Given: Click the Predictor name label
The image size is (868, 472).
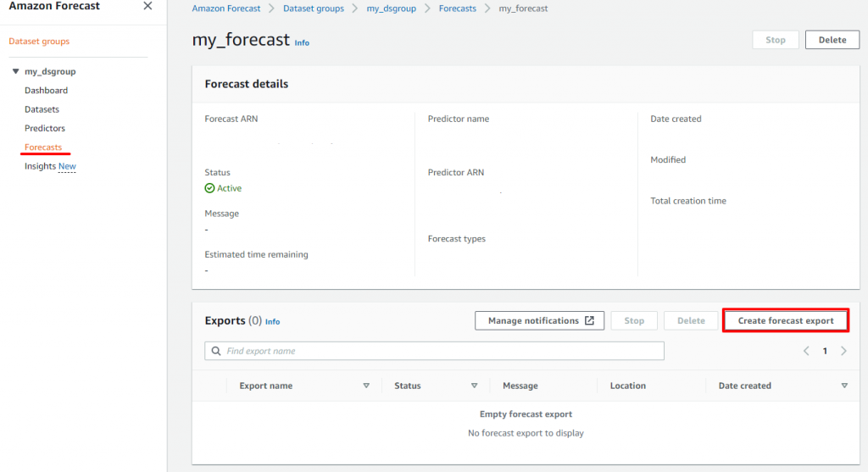Looking at the screenshot, I should pyautogui.click(x=459, y=119).
